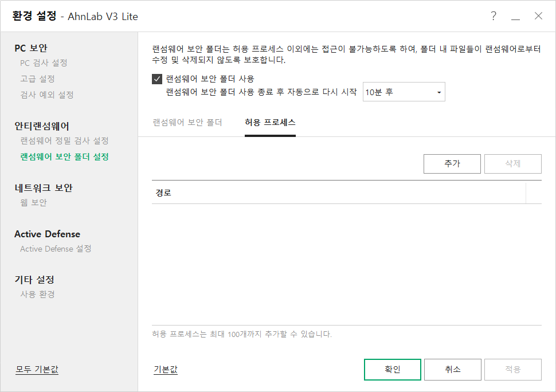Click the disabled 삭제 button
Image resolution: width=556 pixels, height=392 pixels.
point(513,164)
